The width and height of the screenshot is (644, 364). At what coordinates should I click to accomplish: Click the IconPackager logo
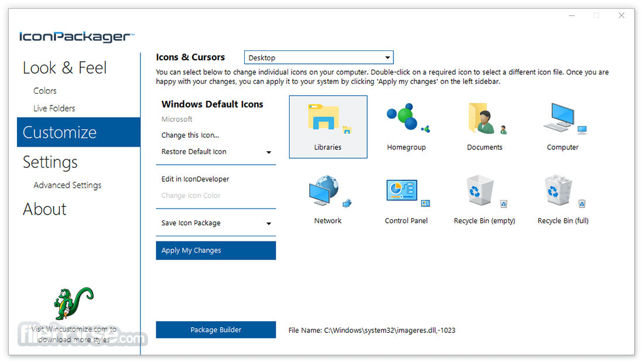pos(76,37)
